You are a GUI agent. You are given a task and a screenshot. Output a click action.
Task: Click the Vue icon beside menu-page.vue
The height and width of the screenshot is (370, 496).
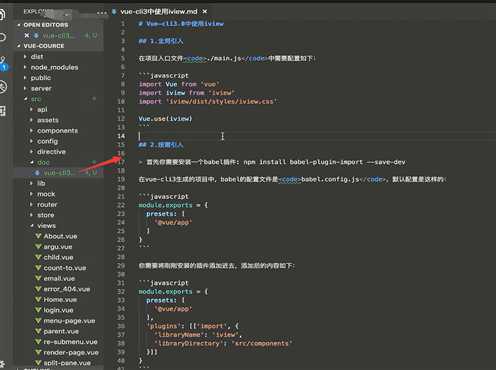coord(38,320)
